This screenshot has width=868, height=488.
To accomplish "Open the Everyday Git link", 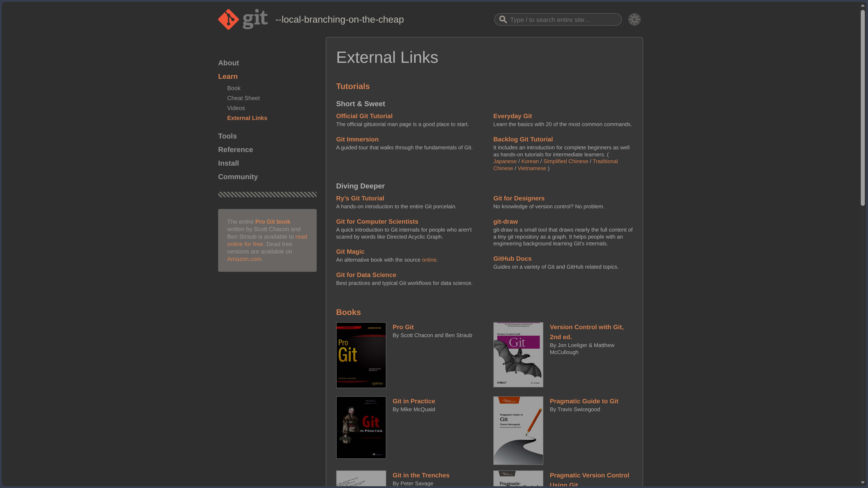I will tap(512, 116).
